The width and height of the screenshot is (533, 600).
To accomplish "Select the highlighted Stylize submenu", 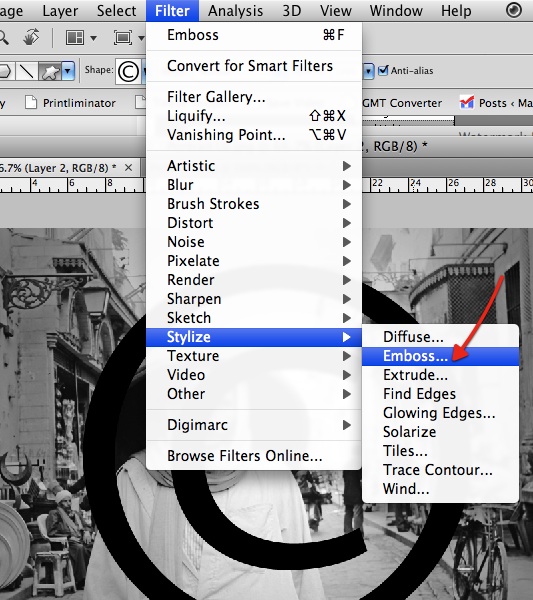I will (254, 337).
